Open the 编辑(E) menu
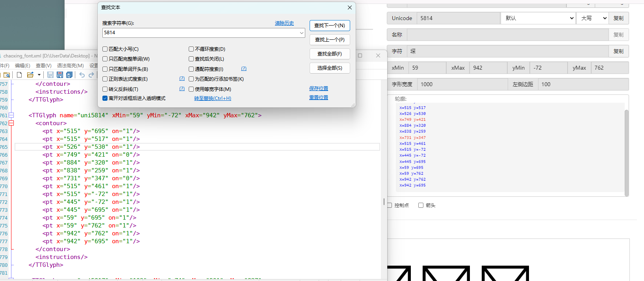644x281 pixels. pyautogui.click(x=22, y=66)
